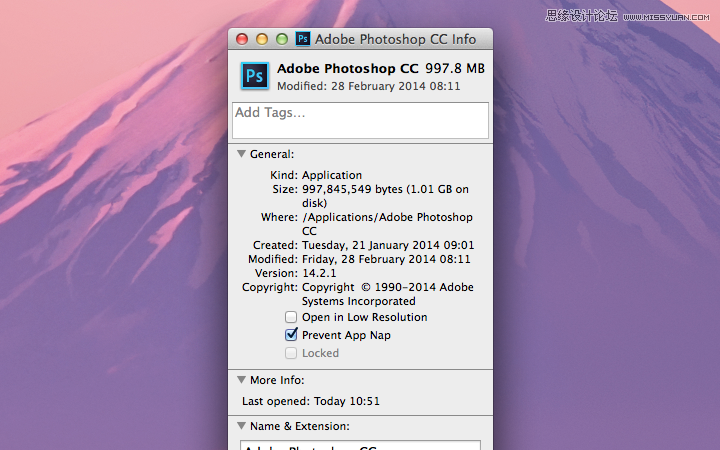720x450 pixels.
Task: Click the Copyright 1990-2014 Adobe text
Action: tap(388, 287)
